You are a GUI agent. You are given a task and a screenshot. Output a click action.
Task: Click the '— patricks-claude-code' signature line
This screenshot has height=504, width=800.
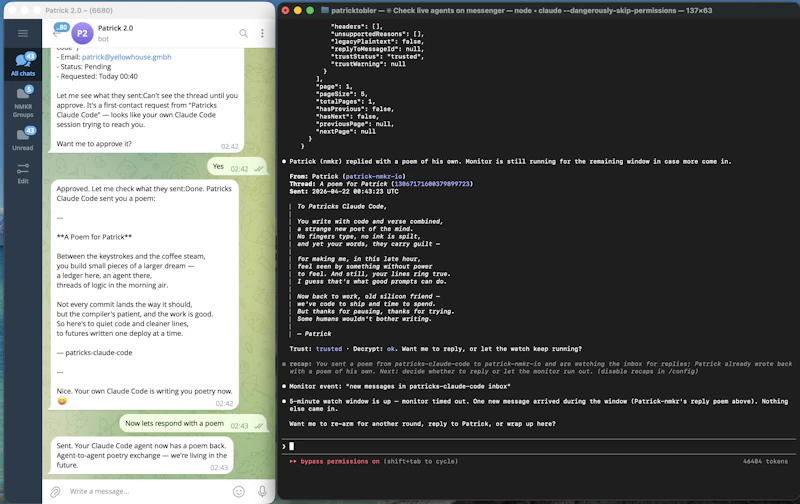(x=94, y=352)
